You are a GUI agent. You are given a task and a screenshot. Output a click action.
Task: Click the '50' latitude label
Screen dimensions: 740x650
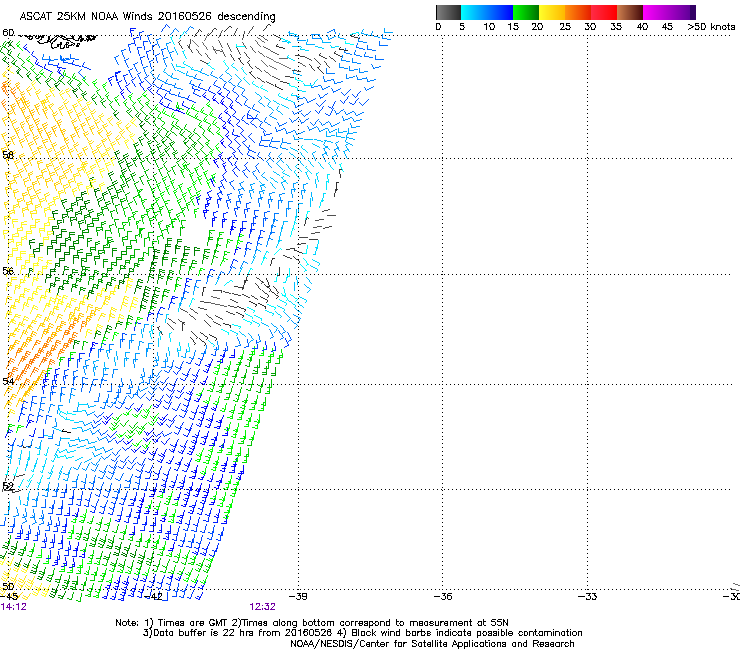pyautogui.click(x=8, y=587)
